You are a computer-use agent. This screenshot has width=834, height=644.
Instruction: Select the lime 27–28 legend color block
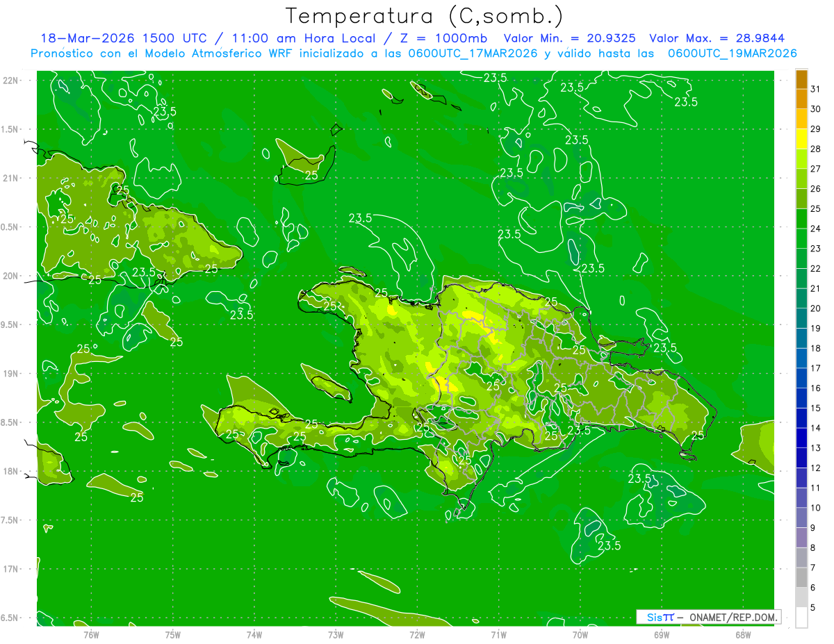pos(801,159)
